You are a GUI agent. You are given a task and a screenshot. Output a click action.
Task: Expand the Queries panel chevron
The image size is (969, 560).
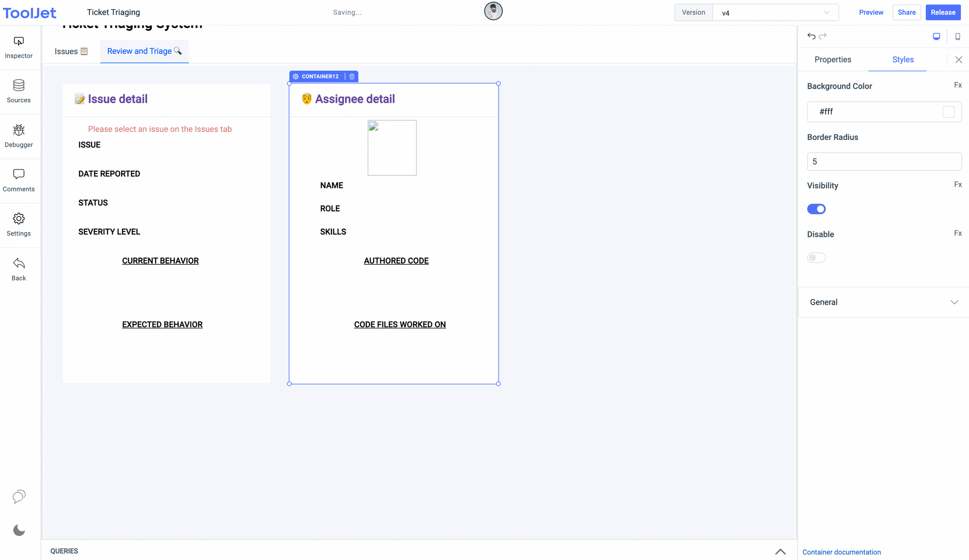point(780,551)
